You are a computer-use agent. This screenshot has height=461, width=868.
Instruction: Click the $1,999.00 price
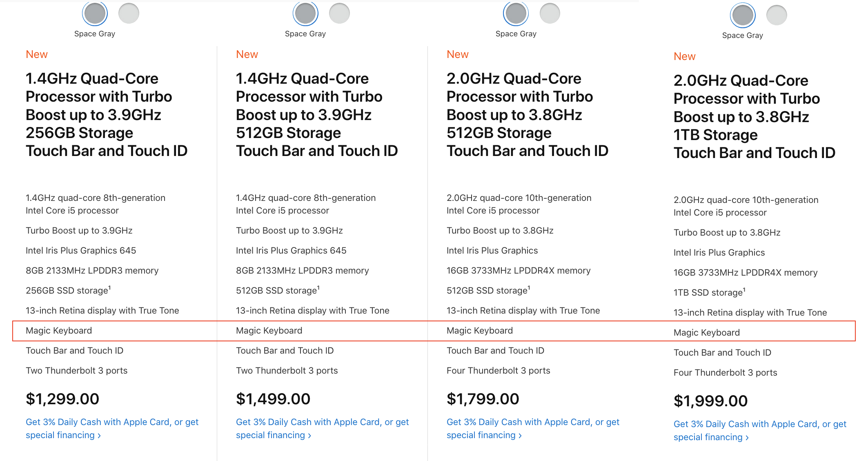(710, 401)
